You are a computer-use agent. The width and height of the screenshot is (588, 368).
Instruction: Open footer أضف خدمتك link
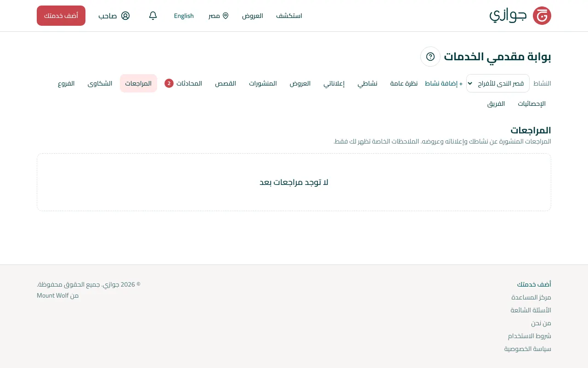(534, 284)
